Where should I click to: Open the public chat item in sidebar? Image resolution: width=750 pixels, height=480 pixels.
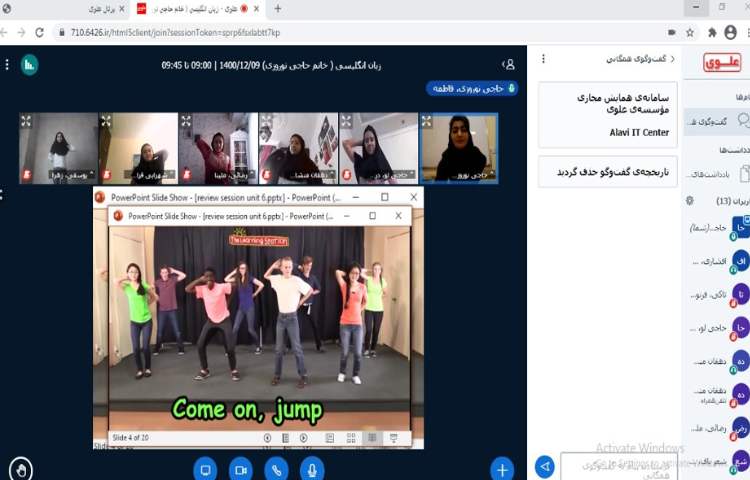717,121
